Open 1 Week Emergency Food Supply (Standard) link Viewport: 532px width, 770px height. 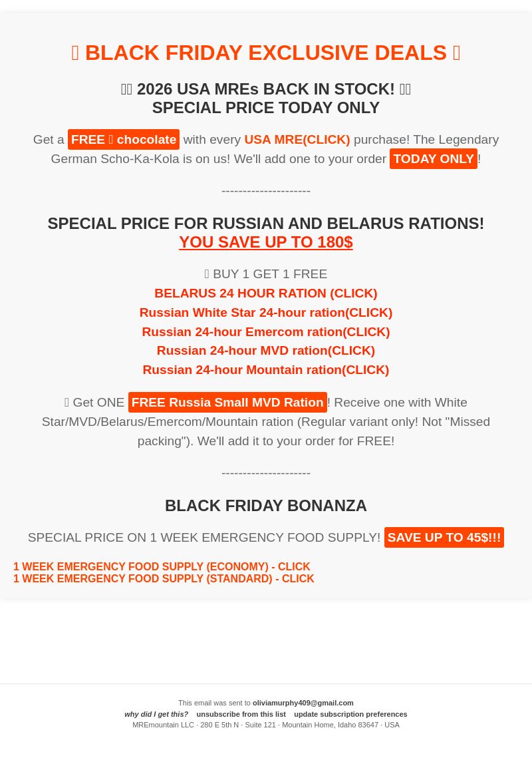pos(164,578)
